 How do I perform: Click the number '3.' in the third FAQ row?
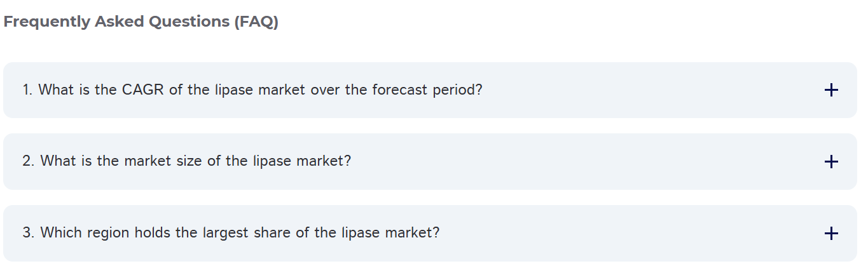[x=29, y=233]
